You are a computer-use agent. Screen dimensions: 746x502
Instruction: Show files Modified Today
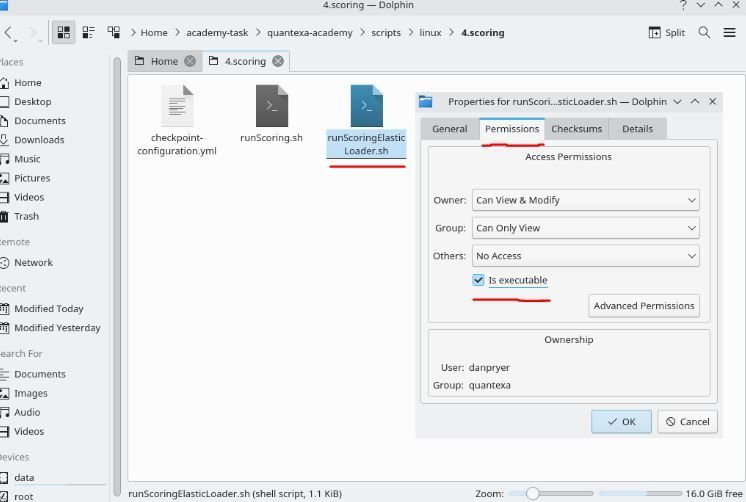click(x=48, y=309)
